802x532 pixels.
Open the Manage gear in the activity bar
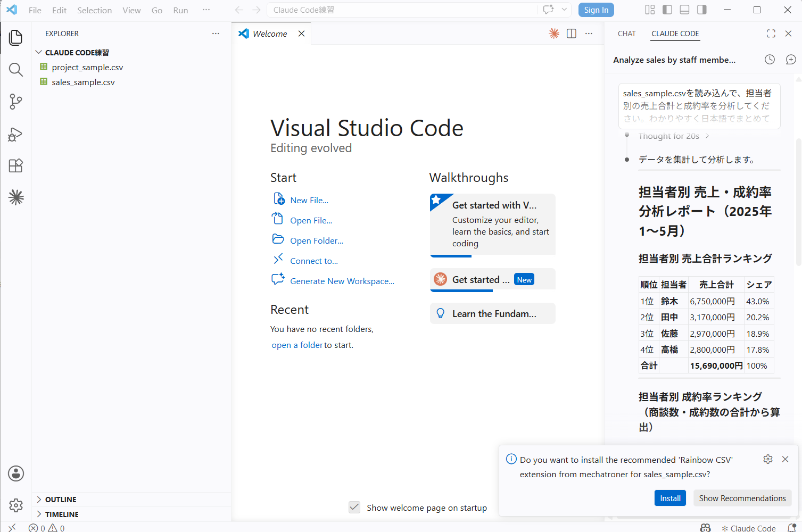pyautogui.click(x=16, y=505)
